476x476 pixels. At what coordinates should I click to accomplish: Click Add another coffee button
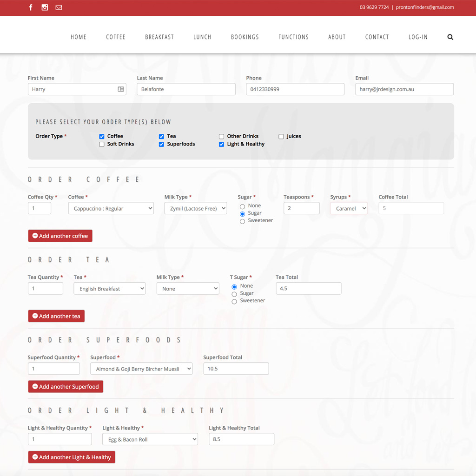click(x=60, y=236)
